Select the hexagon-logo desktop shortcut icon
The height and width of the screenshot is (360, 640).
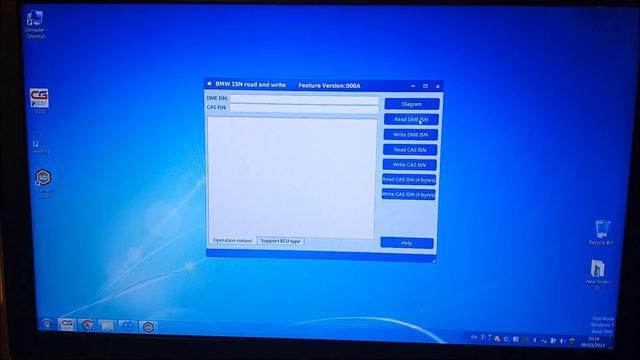point(43,183)
